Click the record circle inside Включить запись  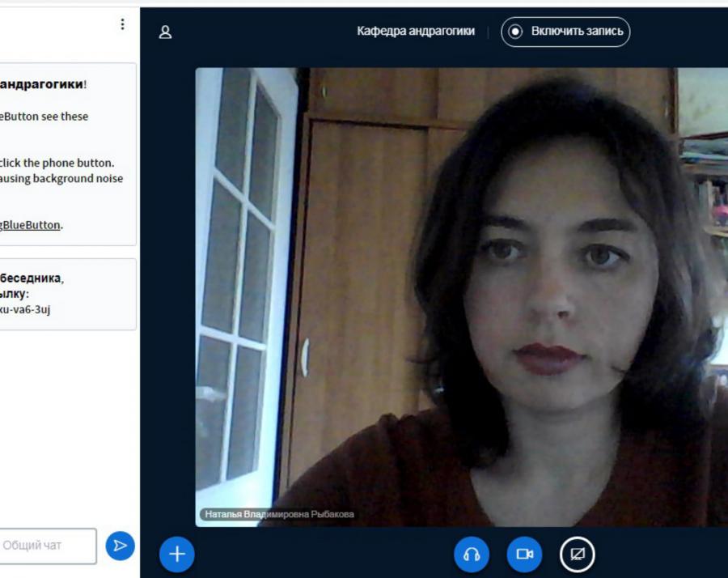[x=515, y=32]
